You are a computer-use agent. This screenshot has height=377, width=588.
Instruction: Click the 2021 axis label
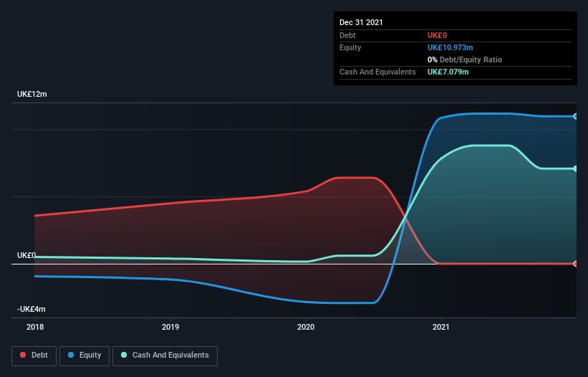click(x=441, y=327)
